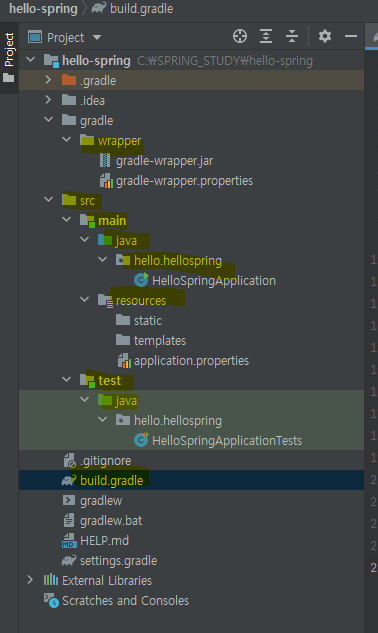Select build.gradle in project tree
The image size is (378, 633).
[111, 480]
